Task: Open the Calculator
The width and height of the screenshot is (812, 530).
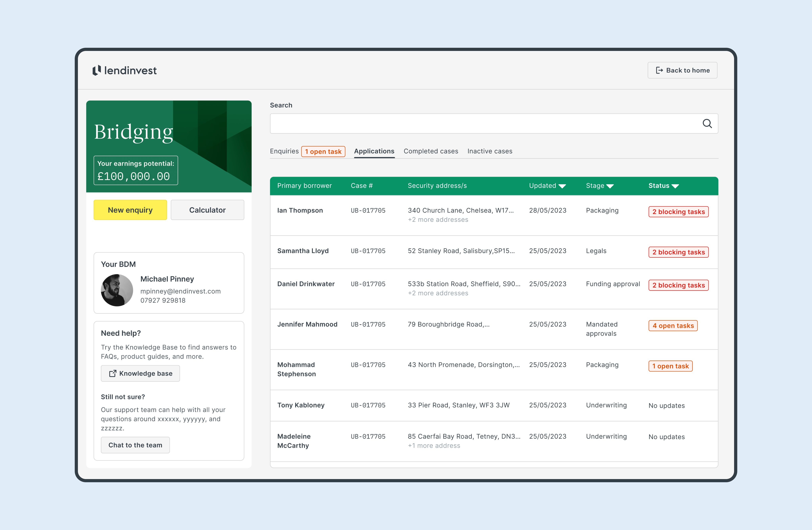Action: 207,210
